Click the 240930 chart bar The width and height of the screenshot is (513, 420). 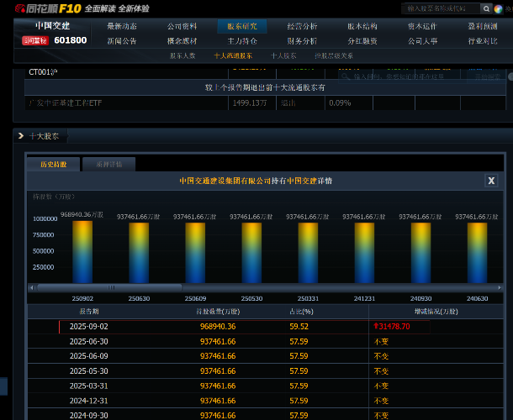click(420, 253)
